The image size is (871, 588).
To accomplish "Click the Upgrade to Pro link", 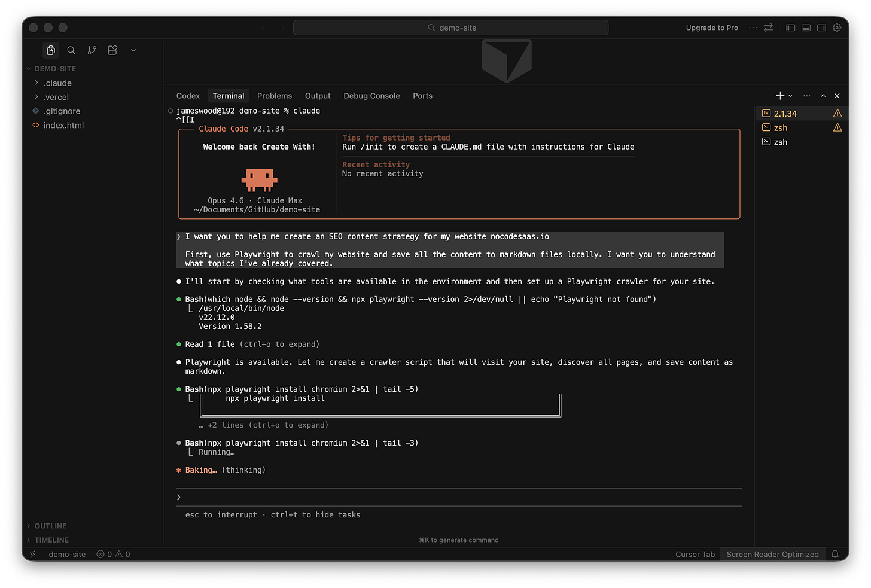I will [x=712, y=28].
